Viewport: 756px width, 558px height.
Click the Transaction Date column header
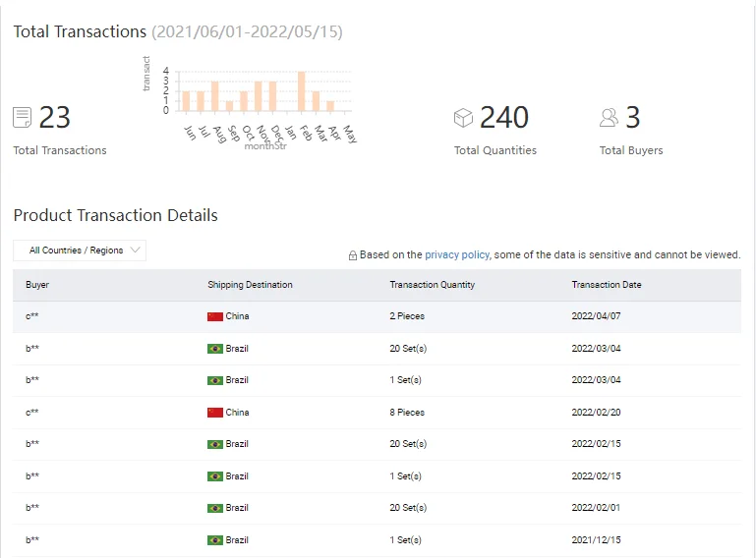607,285
